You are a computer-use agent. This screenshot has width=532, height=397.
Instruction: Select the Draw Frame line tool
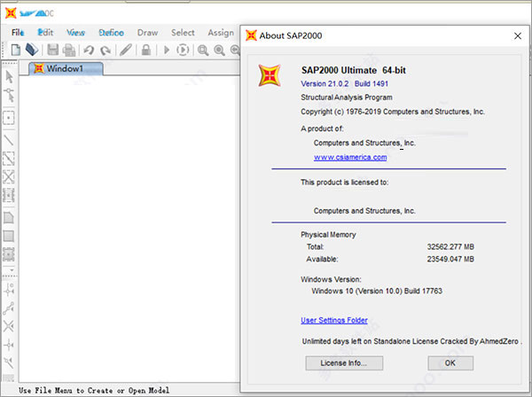click(x=9, y=140)
